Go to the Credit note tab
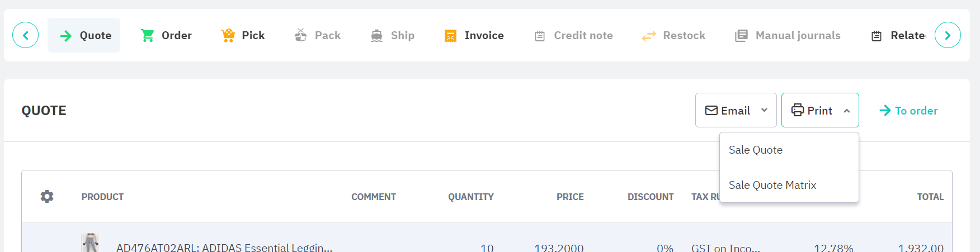Viewport: 980px width, 252px height. click(574, 36)
